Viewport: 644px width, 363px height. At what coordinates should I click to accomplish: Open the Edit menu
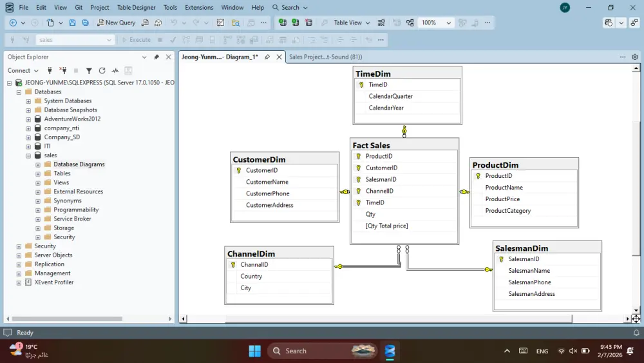coord(41,7)
